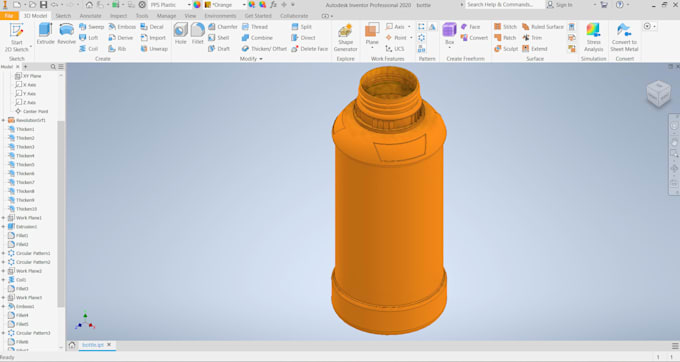Viewport: 680px width, 362px height.
Task: Launch Shape Generator
Action: [346, 38]
